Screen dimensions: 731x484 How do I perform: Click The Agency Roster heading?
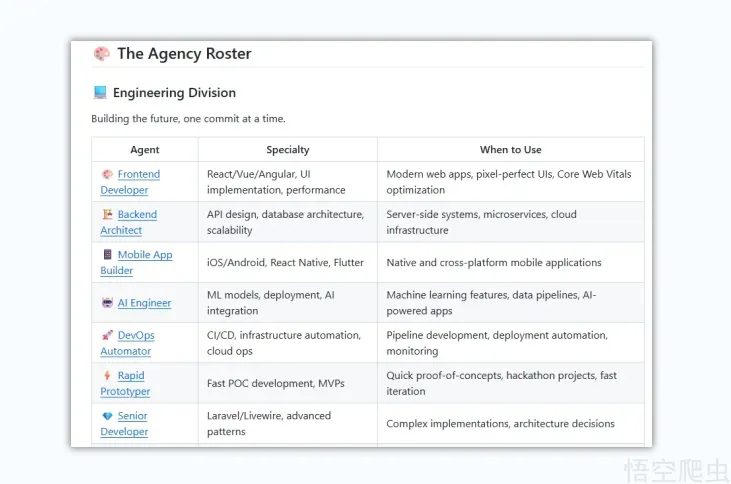[184, 54]
